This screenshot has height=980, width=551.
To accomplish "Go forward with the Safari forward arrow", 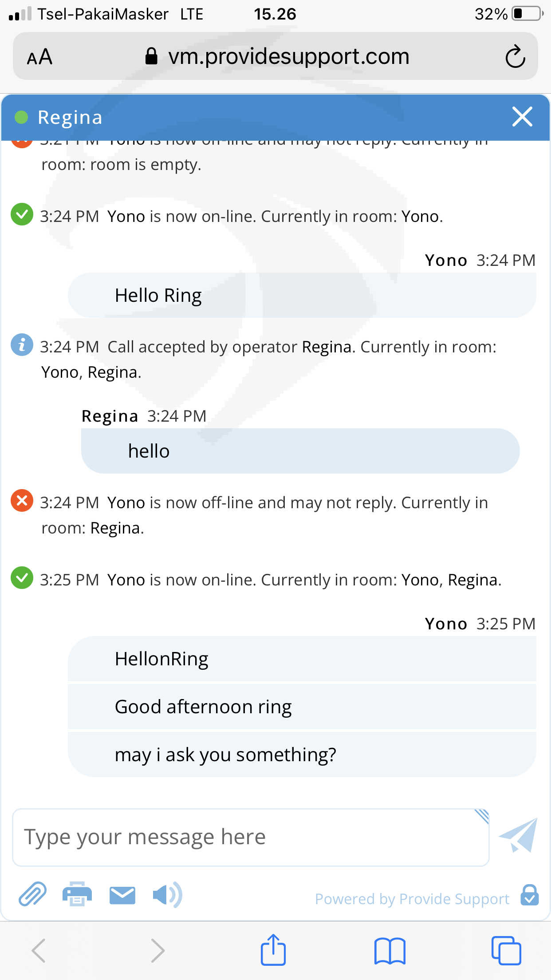I will point(157,950).
